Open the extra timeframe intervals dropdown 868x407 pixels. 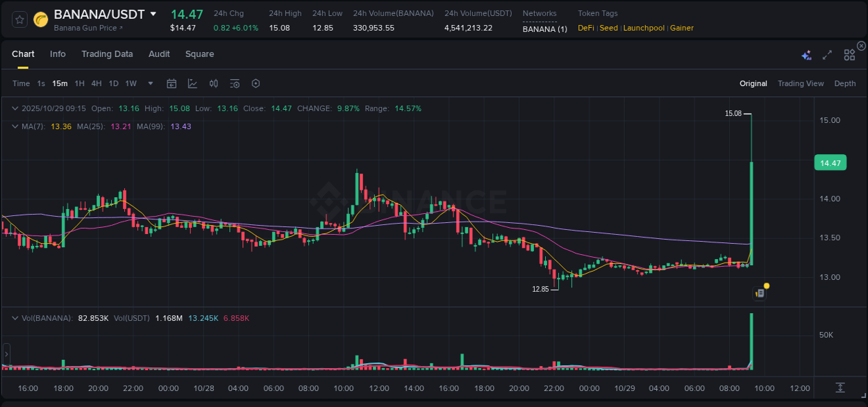pyautogui.click(x=149, y=83)
